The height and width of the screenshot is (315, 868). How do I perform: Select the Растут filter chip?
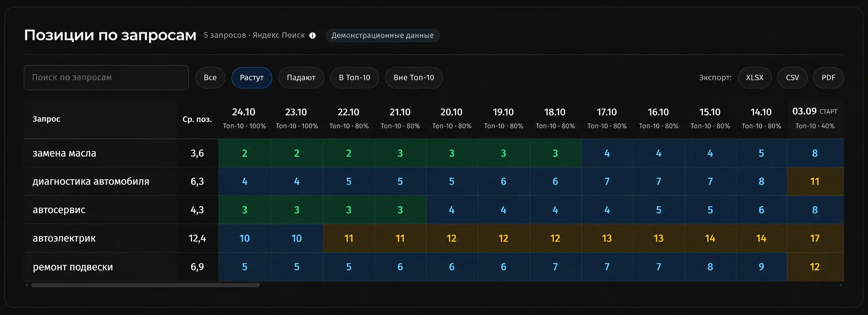coord(252,77)
